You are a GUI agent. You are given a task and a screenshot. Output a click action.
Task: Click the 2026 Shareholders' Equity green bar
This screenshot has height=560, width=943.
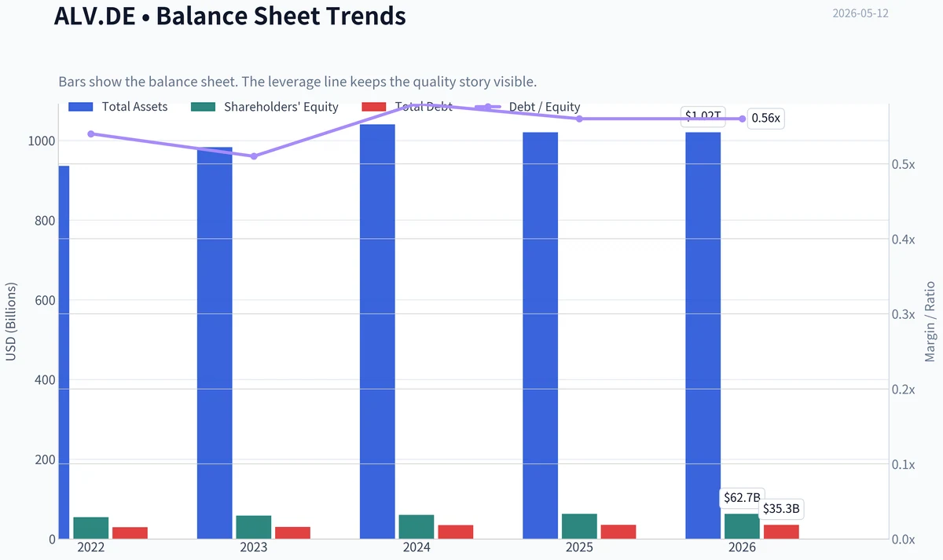pyautogui.click(x=743, y=526)
